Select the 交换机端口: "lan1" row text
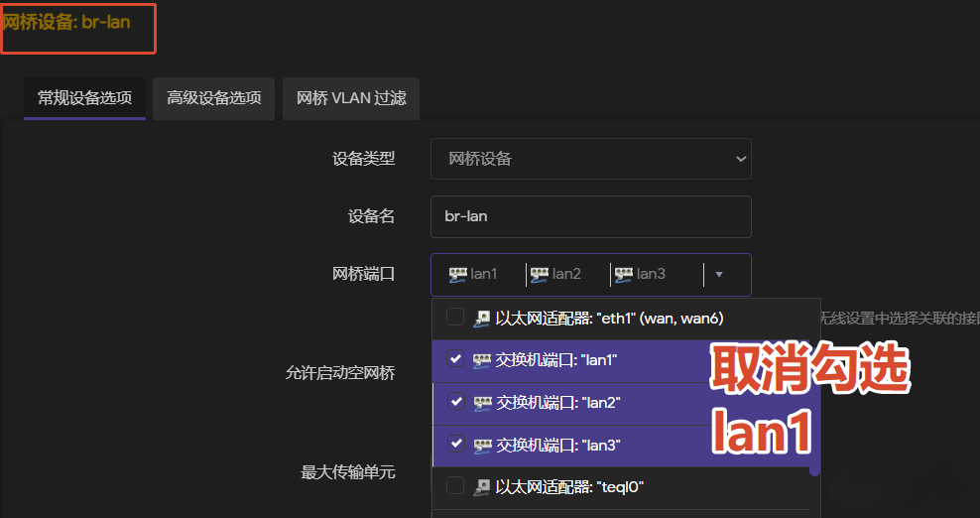The image size is (980, 518). 556,360
